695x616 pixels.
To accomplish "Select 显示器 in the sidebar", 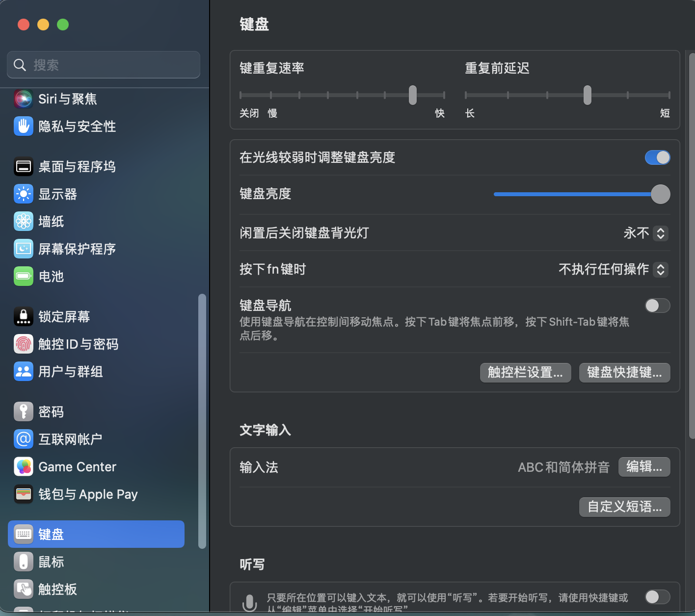I will coord(96,194).
